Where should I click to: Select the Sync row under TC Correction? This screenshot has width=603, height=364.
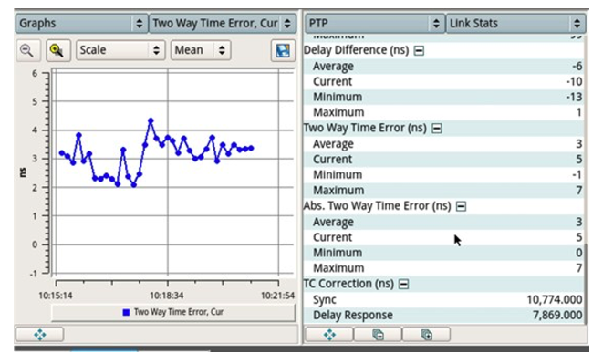(443, 300)
